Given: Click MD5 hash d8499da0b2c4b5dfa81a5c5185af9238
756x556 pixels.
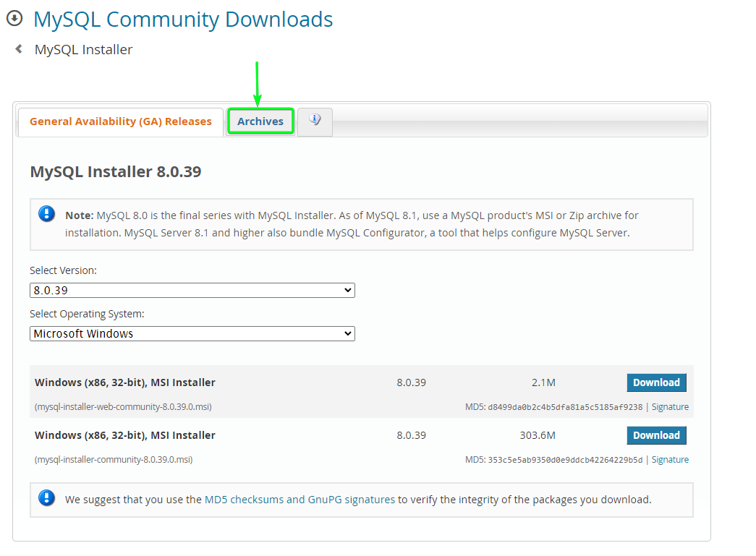Looking at the screenshot, I should (565, 407).
